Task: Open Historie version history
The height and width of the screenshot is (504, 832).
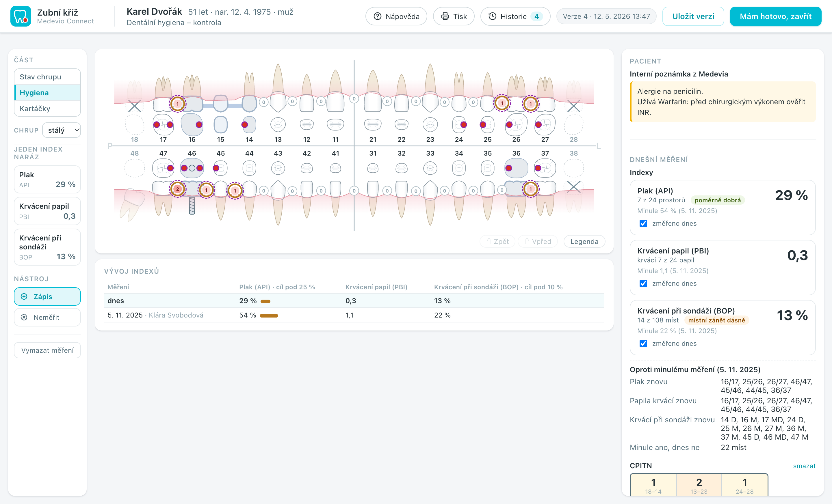Action: pyautogui.click(x=515, y=16)
